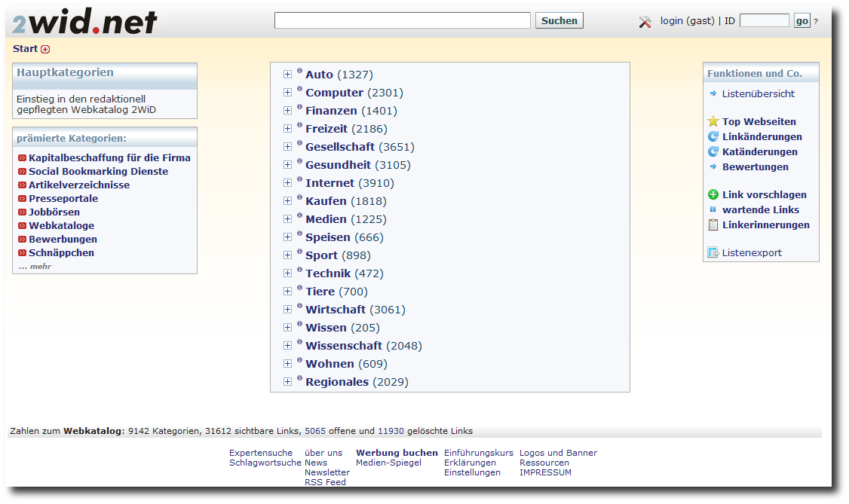Expand the Sport category plus box
The height and width of the screenshot is (504, 849).
[287, 255]
